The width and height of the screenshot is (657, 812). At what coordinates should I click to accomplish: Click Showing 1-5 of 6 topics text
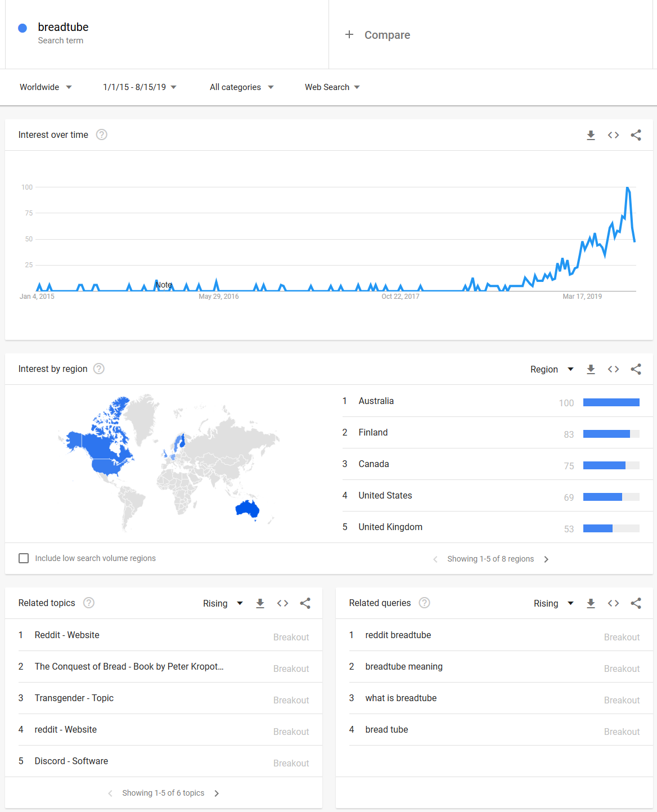[x=163, y=793]
